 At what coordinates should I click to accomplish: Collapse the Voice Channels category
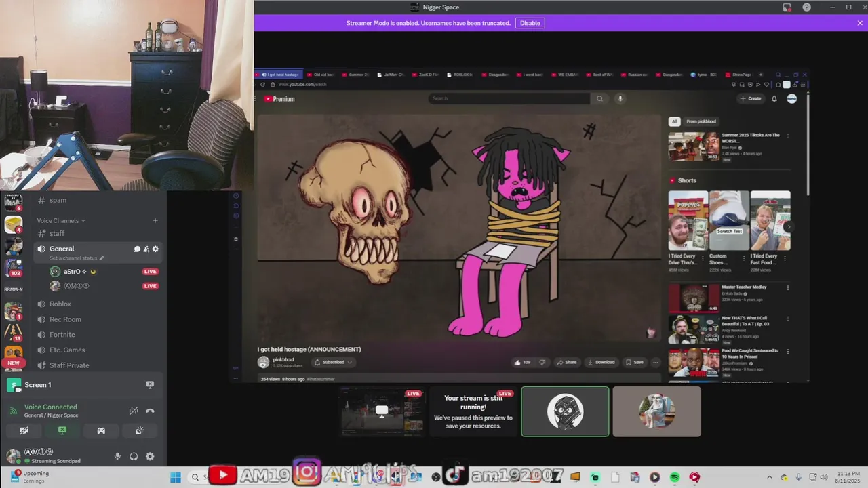click(61, 220)
